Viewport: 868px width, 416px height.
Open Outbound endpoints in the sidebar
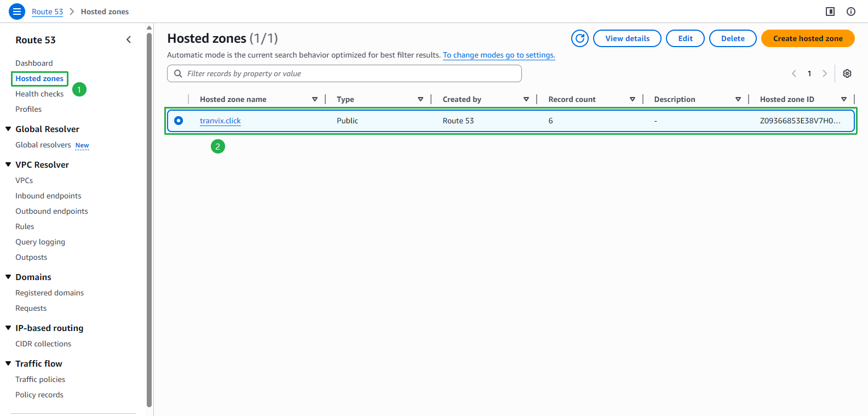(51, 211)
